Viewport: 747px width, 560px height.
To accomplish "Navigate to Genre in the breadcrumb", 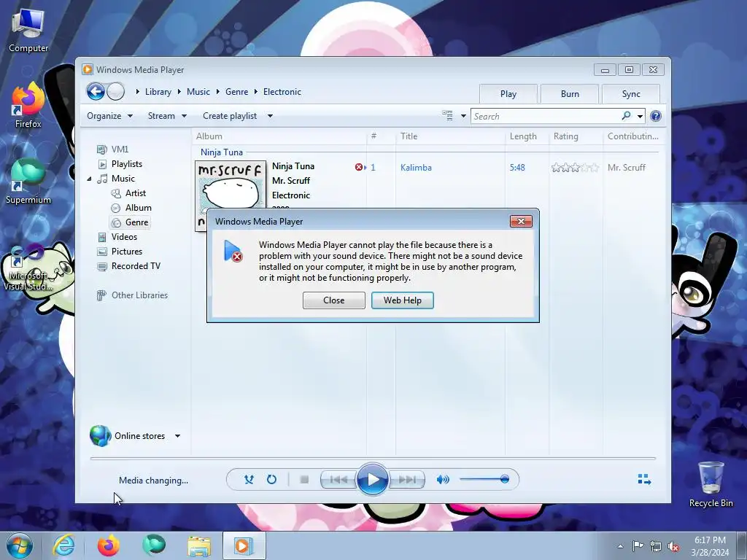I will [x=237, y=92].
